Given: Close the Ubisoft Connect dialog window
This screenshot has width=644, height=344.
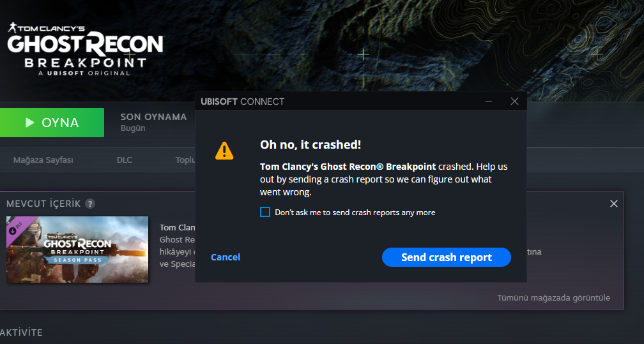Looking at the screenshot, I should point(514,101).
